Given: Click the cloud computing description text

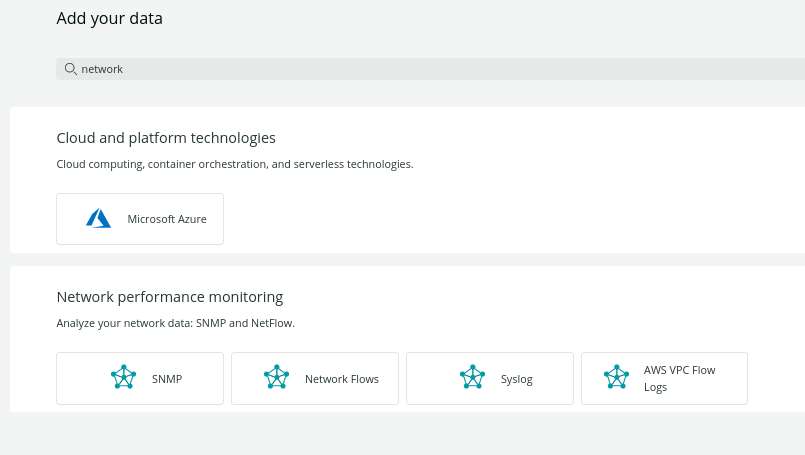Looking at the screenshot, I should point(235,164).
